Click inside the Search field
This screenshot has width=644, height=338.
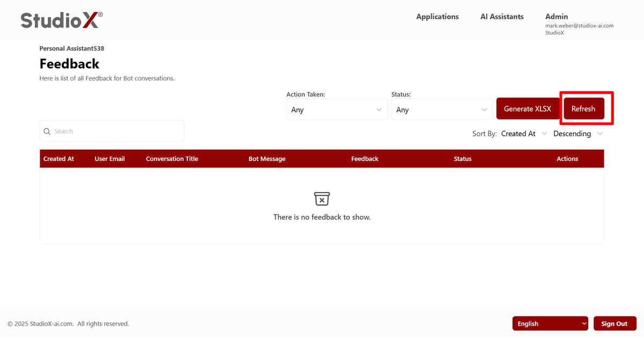[x=107, y=131]
